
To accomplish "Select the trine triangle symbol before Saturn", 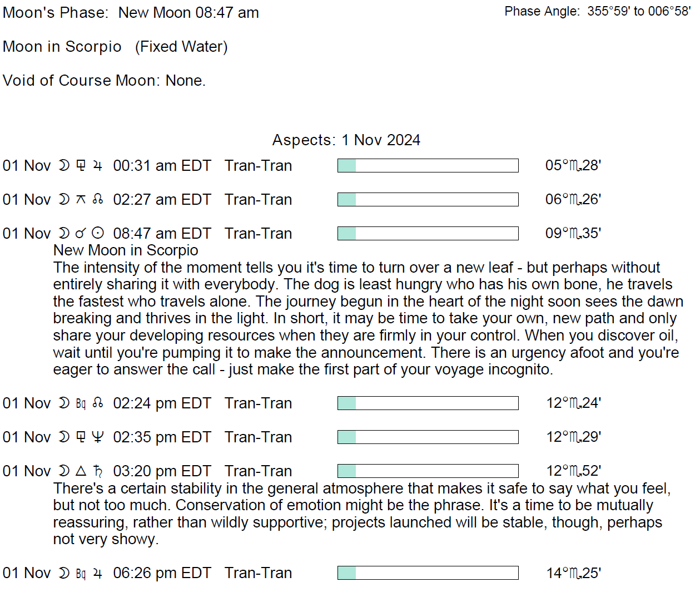I will tap(81, 471).
